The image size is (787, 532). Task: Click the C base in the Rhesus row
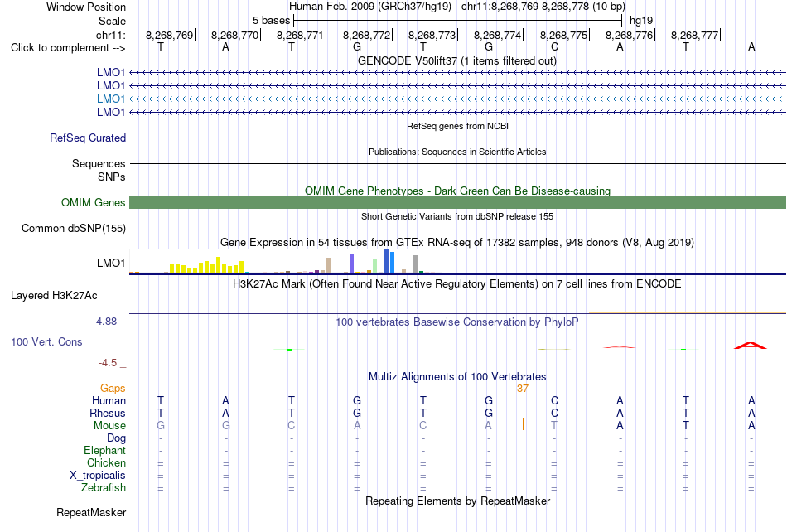[x=554, y=413]
